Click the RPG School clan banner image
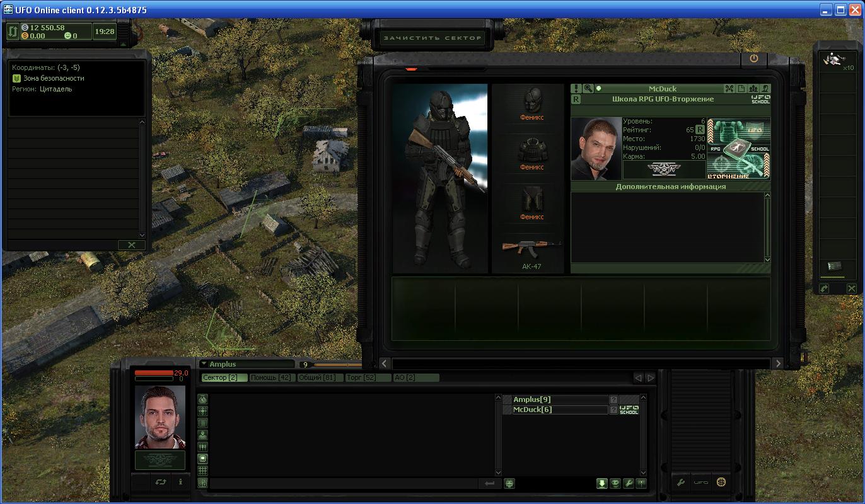The height and width of the screenshot is (504, 865). coord(739,149)
